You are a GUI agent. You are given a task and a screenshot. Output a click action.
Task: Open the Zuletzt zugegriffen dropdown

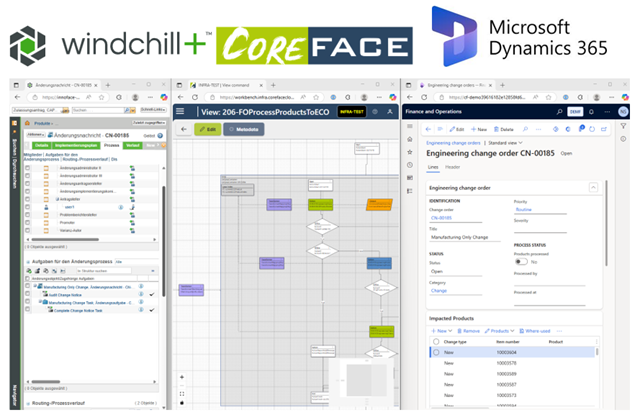149,123
